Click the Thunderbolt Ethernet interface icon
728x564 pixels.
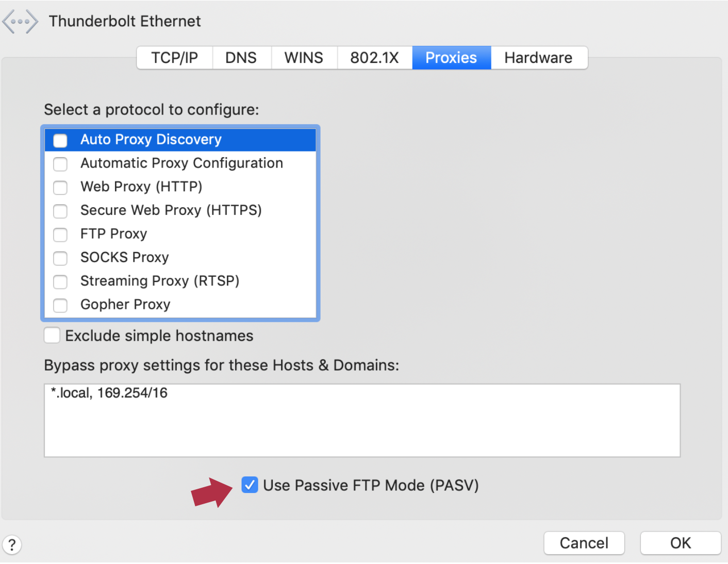click(x=20, y=21)
